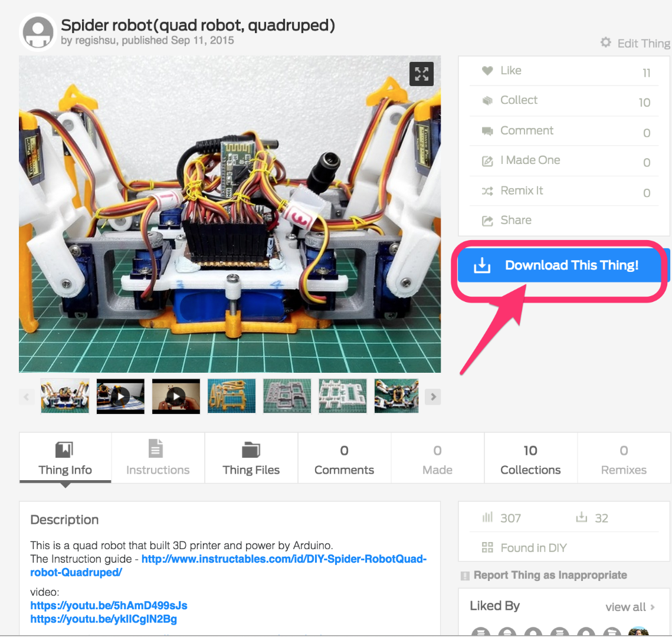Image resolution: width=672 pixels, height=637 pixels.
Task: Switch to the Thing Files tab
Action: coord(251,458)
